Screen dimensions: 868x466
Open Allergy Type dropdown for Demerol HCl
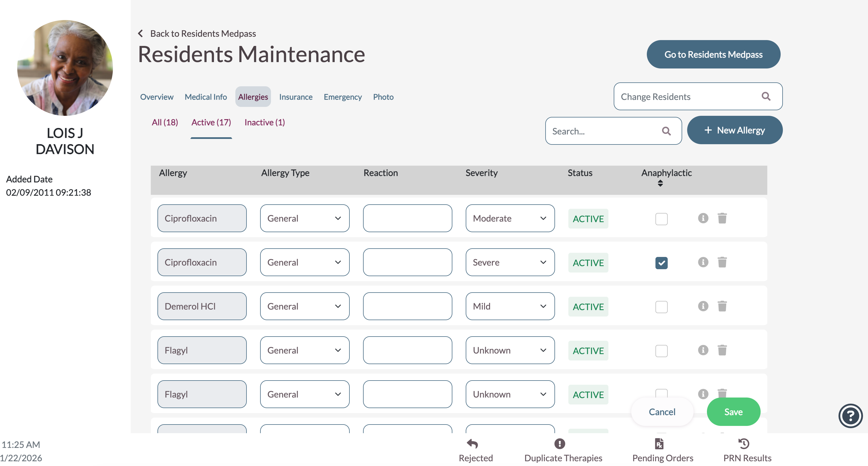click(x=304, y=306)
